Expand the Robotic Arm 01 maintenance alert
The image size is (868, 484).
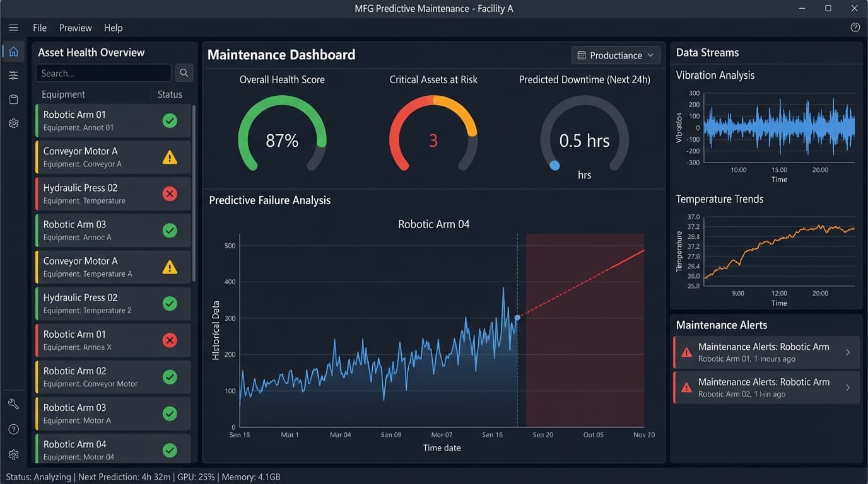(848, 352)
